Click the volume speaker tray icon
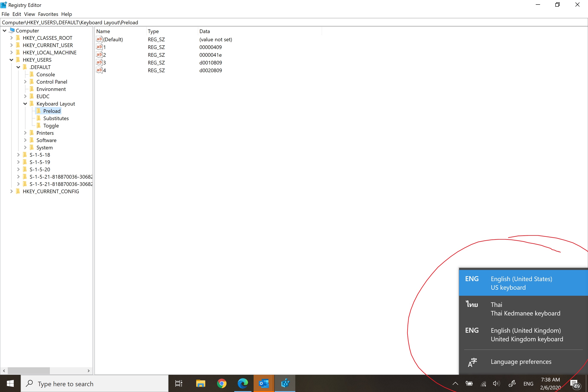The image size is (588, 392). click(x=496, y=383)
